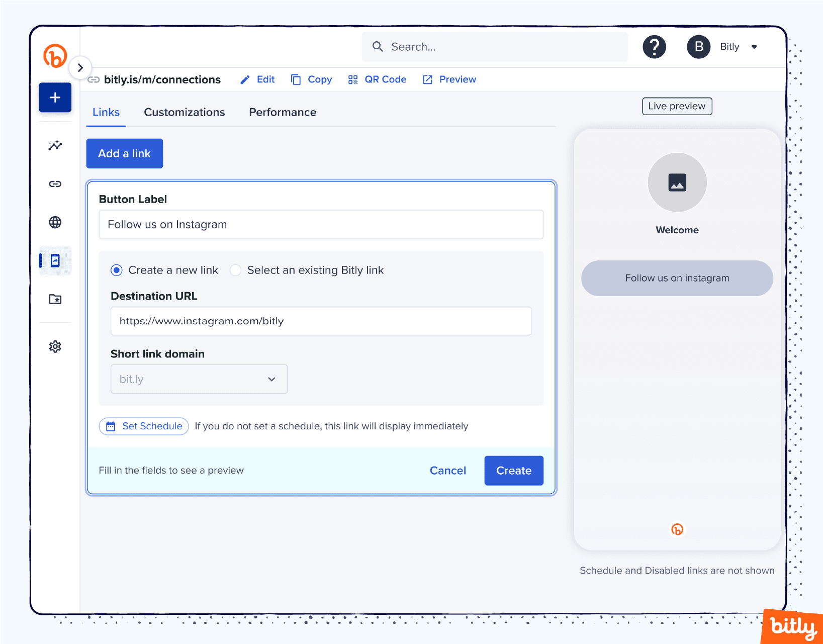Select the Link-in-bio phone icon
Screen dimensions: 823x644
56,260
